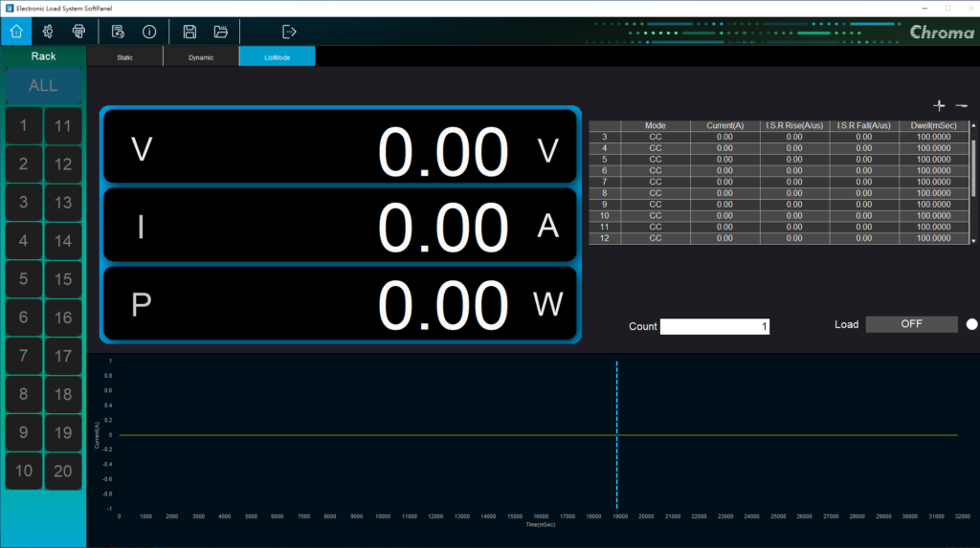Add a list row with plus icon
The width and height of the screenshot is (980, 548).
click(939, 105)
